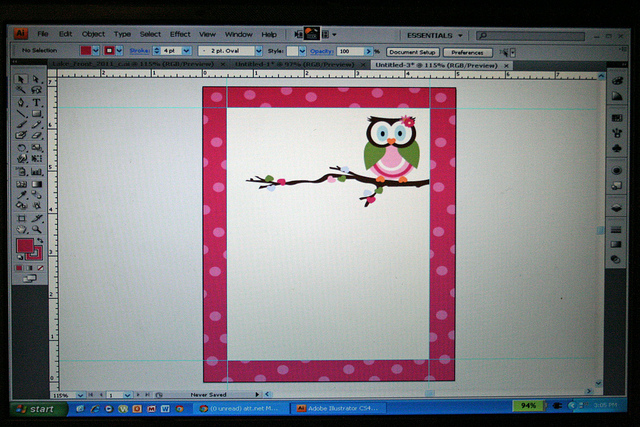
Task: Open the Type menu
Action: [x=122, y=34]
